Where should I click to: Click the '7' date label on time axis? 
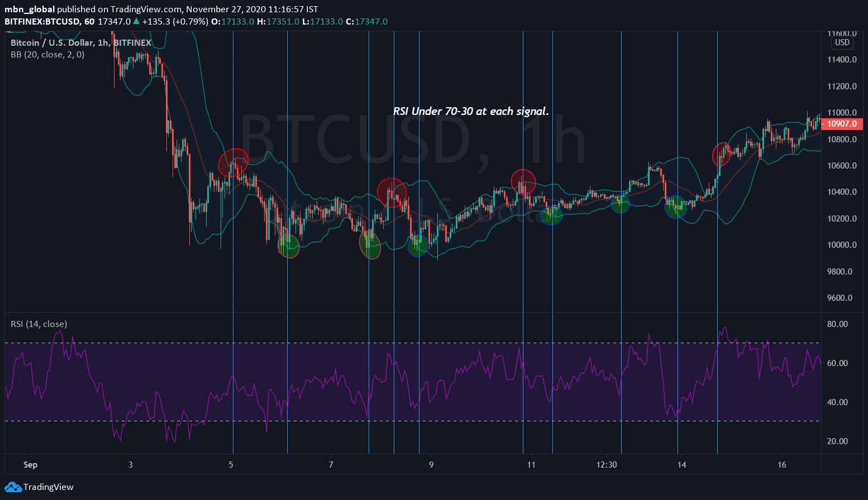(331, 465)
